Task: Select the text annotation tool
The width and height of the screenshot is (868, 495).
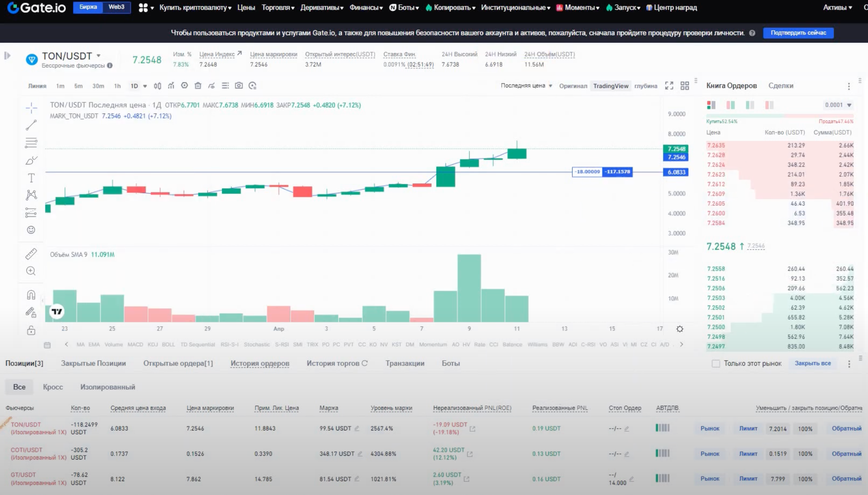Action: click(x=31, y=178)
